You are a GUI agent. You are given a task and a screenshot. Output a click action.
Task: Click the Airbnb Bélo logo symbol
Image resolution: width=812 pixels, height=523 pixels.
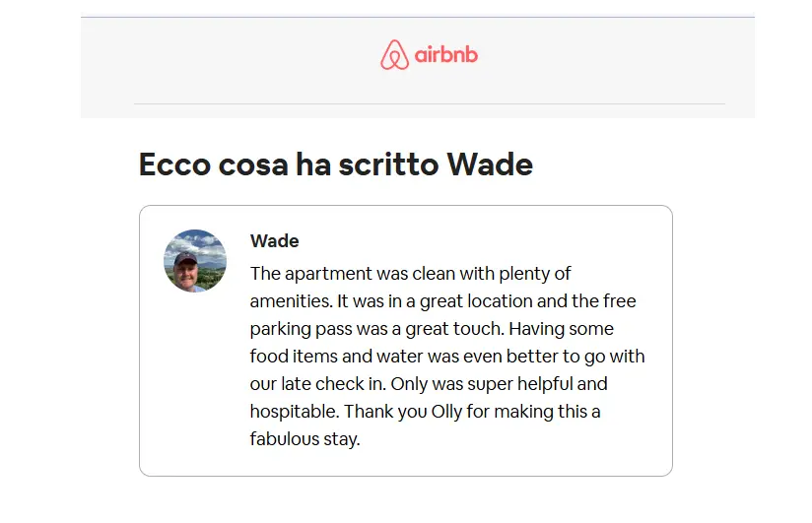(x=394, y=54)
